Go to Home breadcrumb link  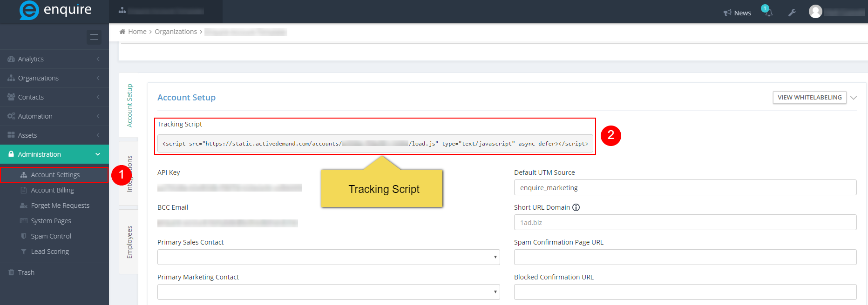pos(137,32)
